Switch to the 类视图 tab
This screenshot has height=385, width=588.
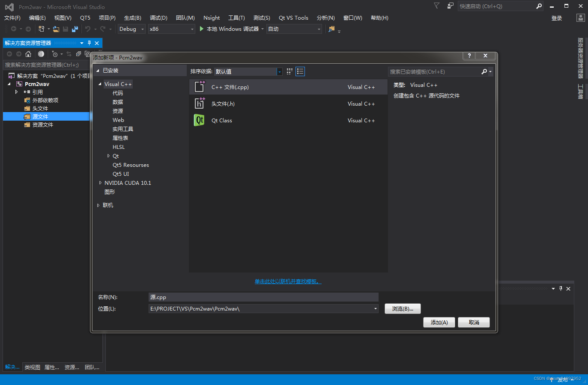pyautogui.click(x=33, y=367)
